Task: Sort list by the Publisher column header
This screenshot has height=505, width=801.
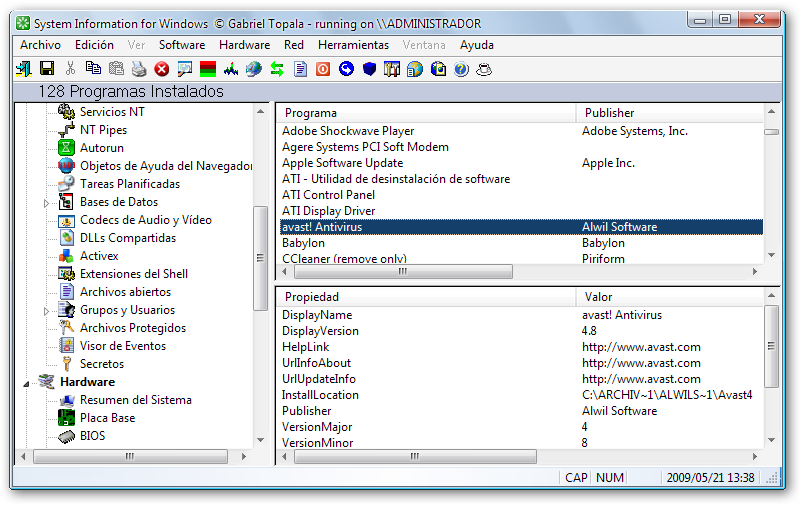Action: (609, 113)
